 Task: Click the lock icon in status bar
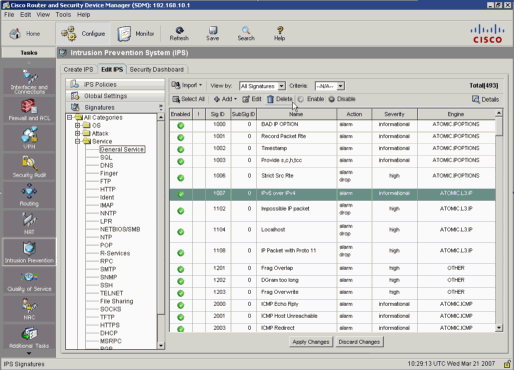[507, 364]
